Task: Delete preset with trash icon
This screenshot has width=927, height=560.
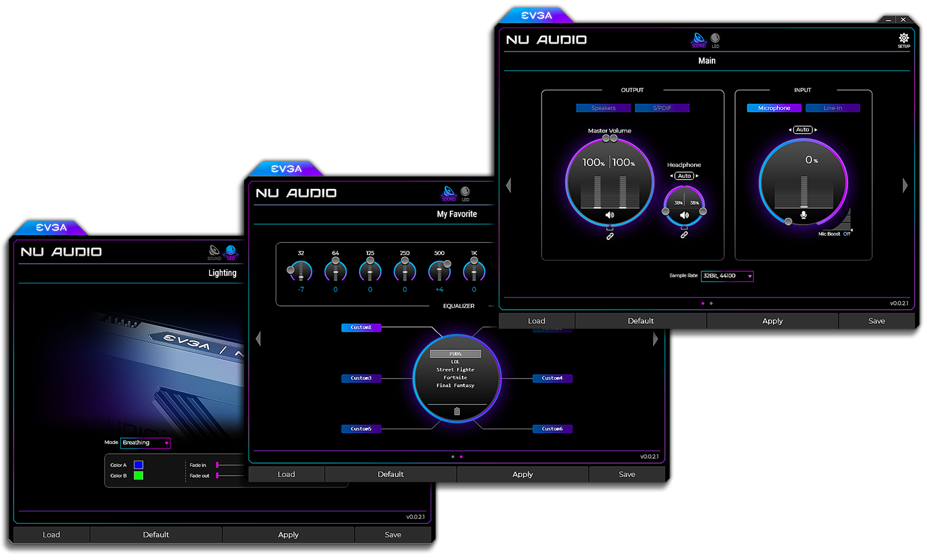Action: point(457,412)
